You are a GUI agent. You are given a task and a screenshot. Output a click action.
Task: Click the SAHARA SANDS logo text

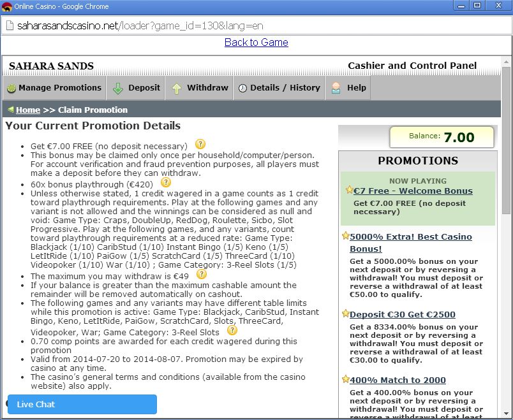tap(52, 66)
